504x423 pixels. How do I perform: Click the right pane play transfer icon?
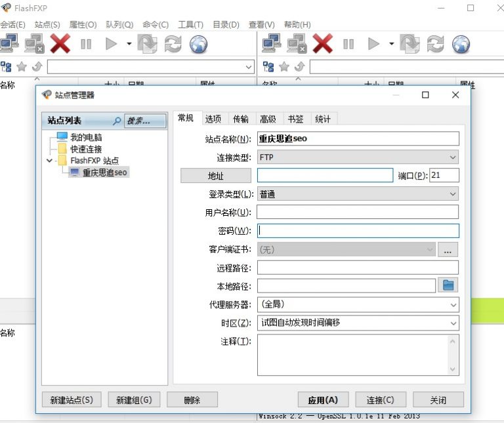373,44
